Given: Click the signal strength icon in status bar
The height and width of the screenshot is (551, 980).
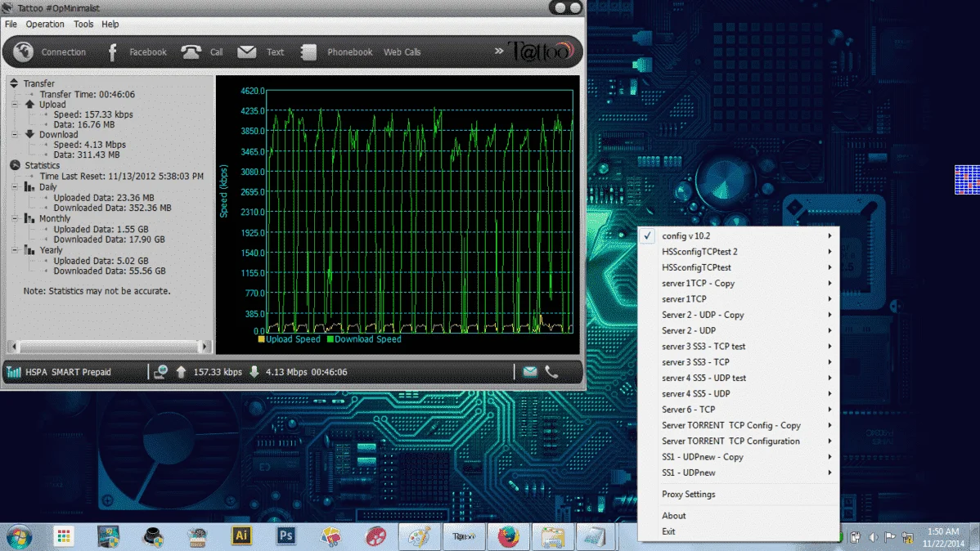Looking at the screenshot, I should 14,372.
